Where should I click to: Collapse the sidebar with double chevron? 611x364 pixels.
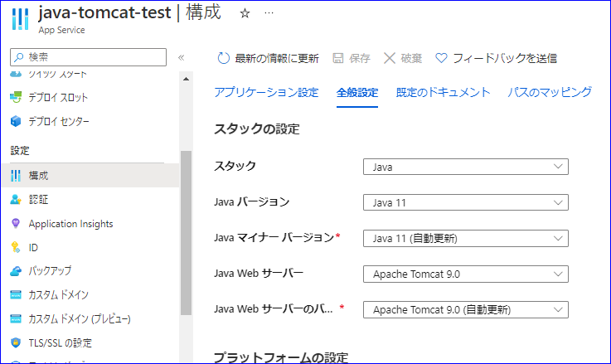tap(182, 58)
